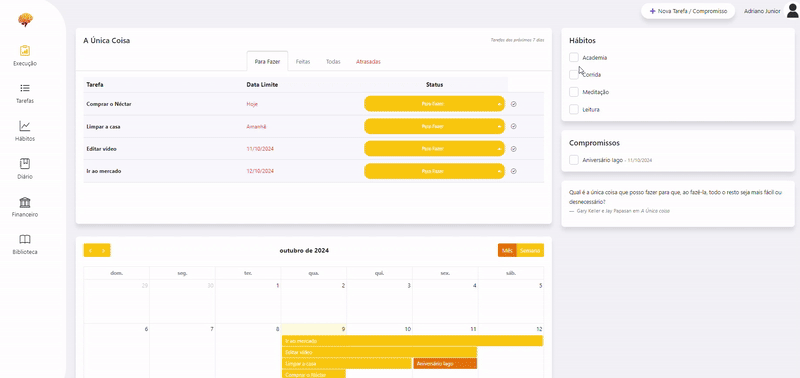
Task: Click the Tarefa column header
Action: pyautogui.click(x=95, y=85)
